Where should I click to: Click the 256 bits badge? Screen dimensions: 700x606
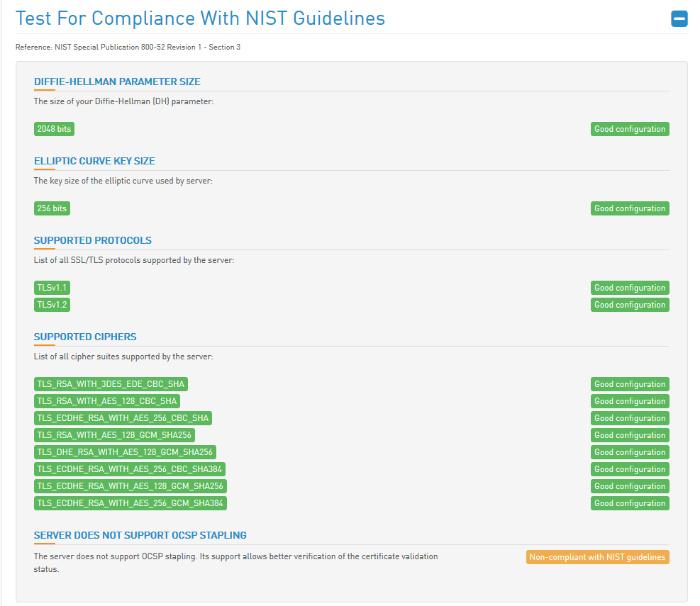[x=52, y=208]
